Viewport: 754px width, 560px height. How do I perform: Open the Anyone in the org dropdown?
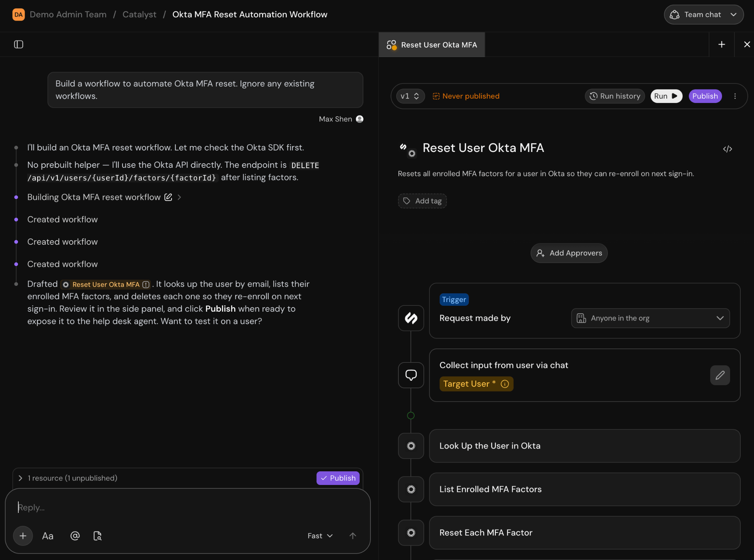click(650, 318)
